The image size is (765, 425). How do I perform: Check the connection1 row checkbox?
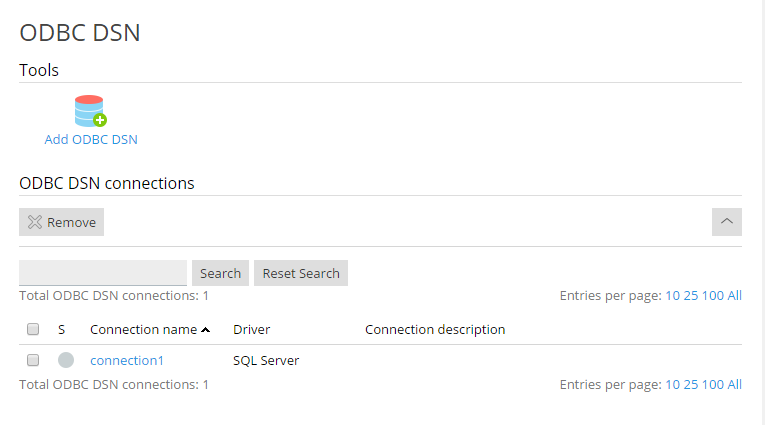point(33,360)
